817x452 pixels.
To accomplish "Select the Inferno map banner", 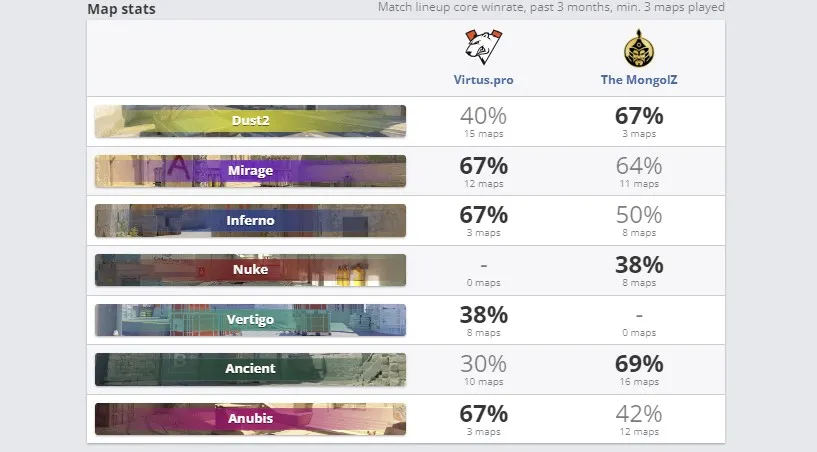I will pyautogui.click(x=250, y=221).
